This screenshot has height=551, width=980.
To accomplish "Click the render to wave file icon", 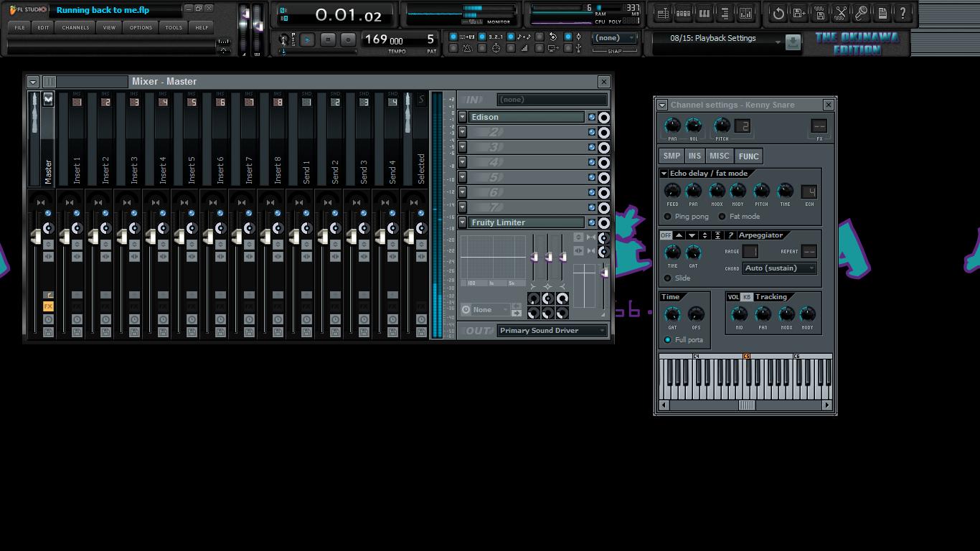I will coord(820,13).
